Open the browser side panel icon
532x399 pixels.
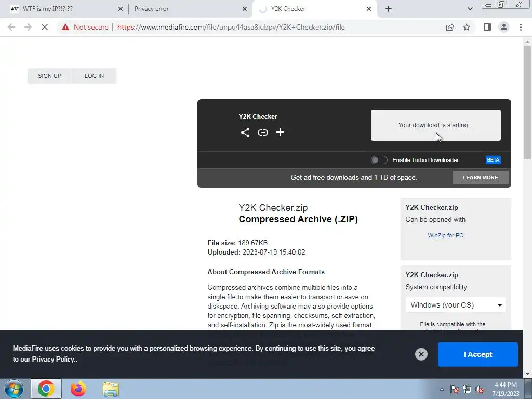coord(487,27)
